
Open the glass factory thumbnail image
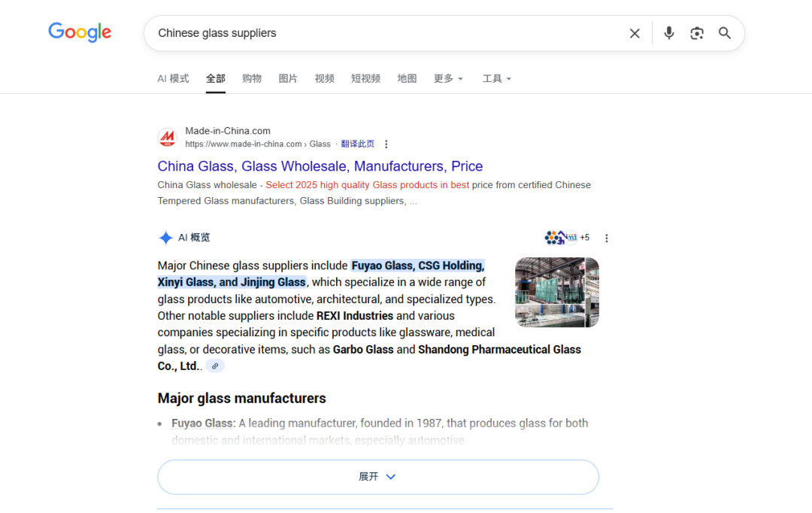pos(556,293)
